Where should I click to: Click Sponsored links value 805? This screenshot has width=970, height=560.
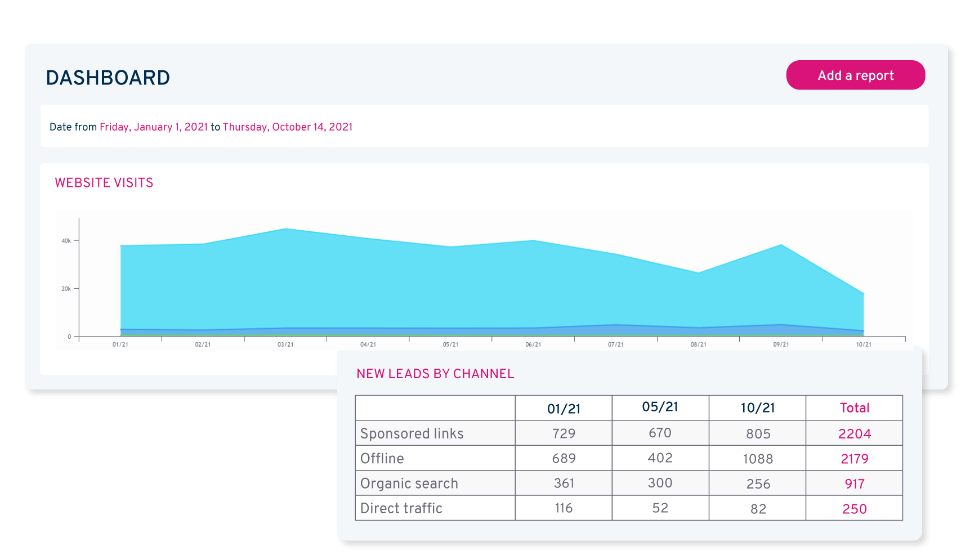(x=758, y=434)
